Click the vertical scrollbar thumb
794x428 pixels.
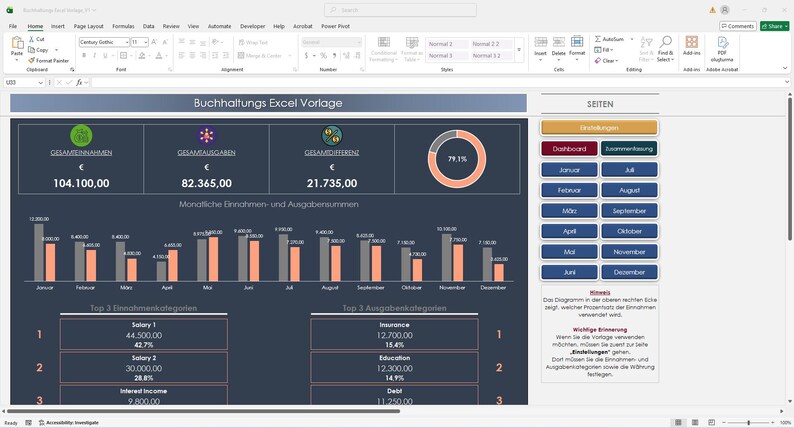790,167
